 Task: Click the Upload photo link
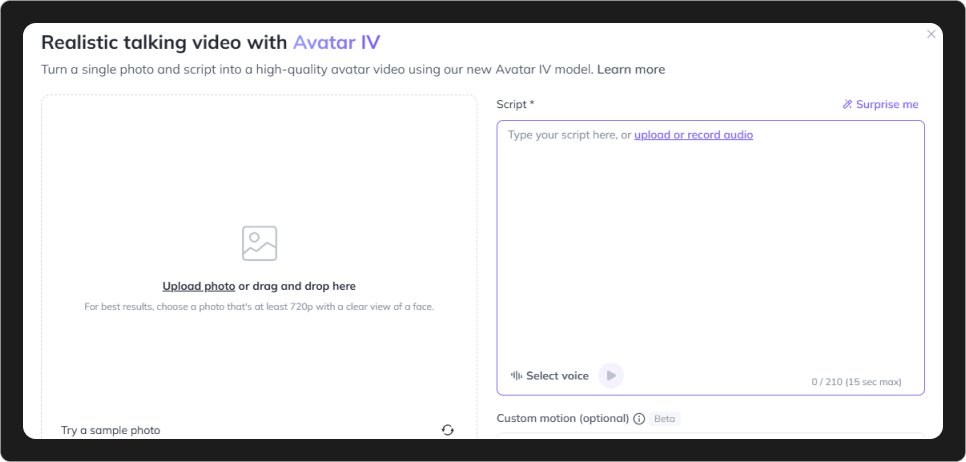(198, 286)
